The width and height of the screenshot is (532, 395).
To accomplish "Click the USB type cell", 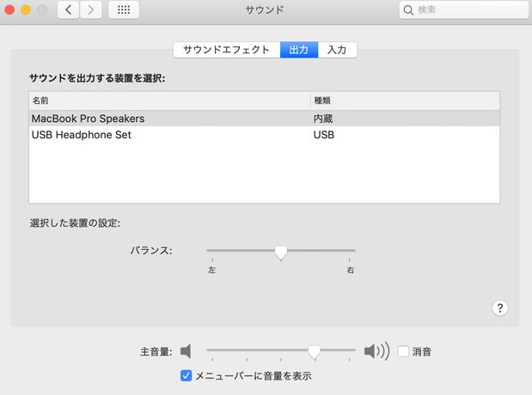I will [x=324, y=135].
